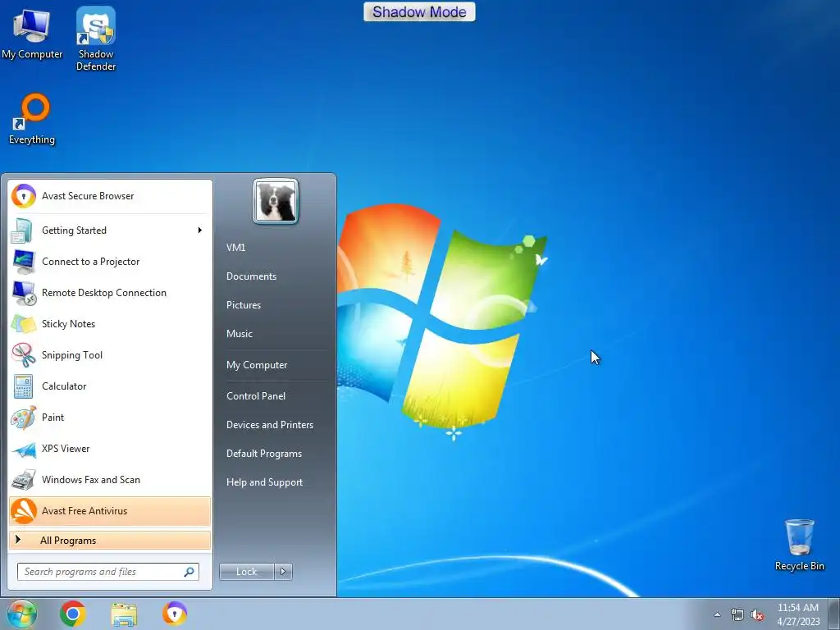
Task: Open Help and Support
Action: [264, 482]
